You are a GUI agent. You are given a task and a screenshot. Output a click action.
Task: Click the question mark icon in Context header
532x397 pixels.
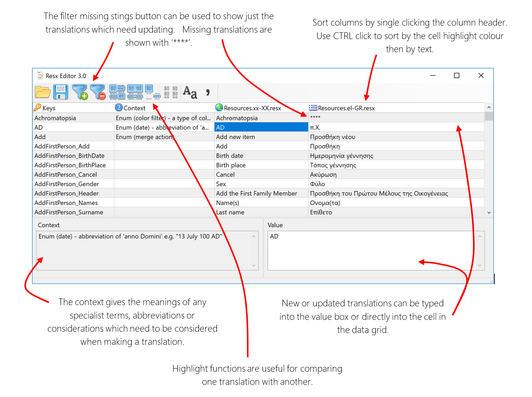pyautogui.click(x=119, y=107)
